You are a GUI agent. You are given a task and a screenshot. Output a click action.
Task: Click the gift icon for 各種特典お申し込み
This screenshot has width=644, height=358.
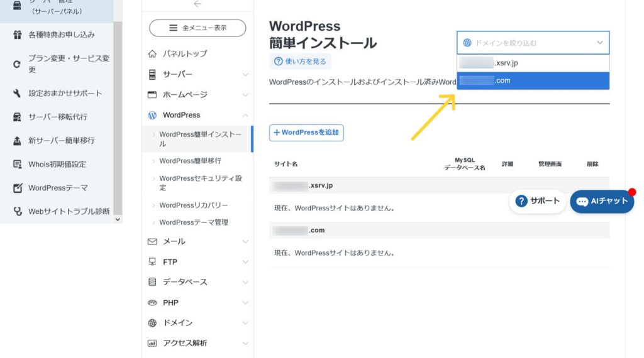click(17, 35)
